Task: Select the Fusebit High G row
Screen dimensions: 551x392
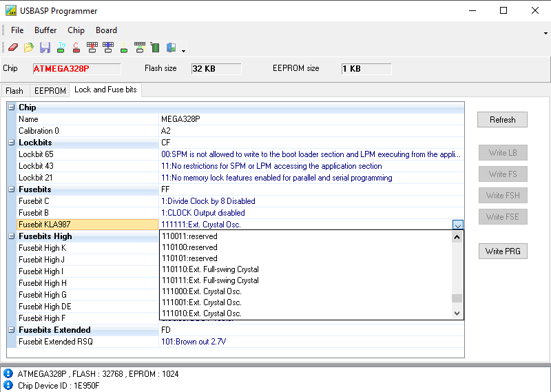Action: click(88, 295)
